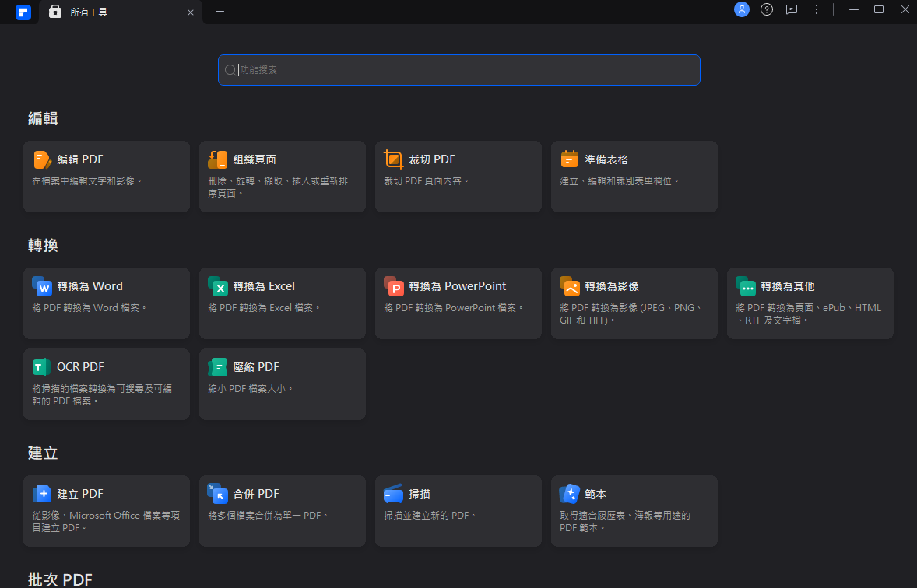Click the 轉換為 Excel icon
917x588 pixels.
coord(217,286)
